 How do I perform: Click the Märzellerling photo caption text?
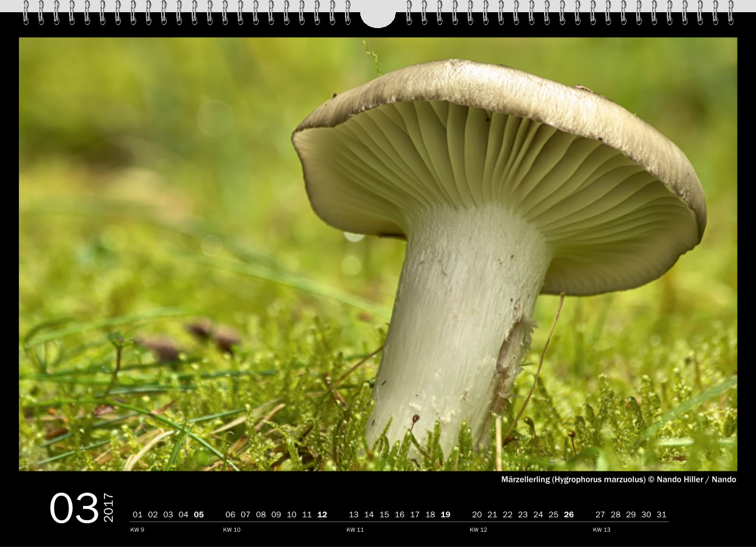coord(618,480)
